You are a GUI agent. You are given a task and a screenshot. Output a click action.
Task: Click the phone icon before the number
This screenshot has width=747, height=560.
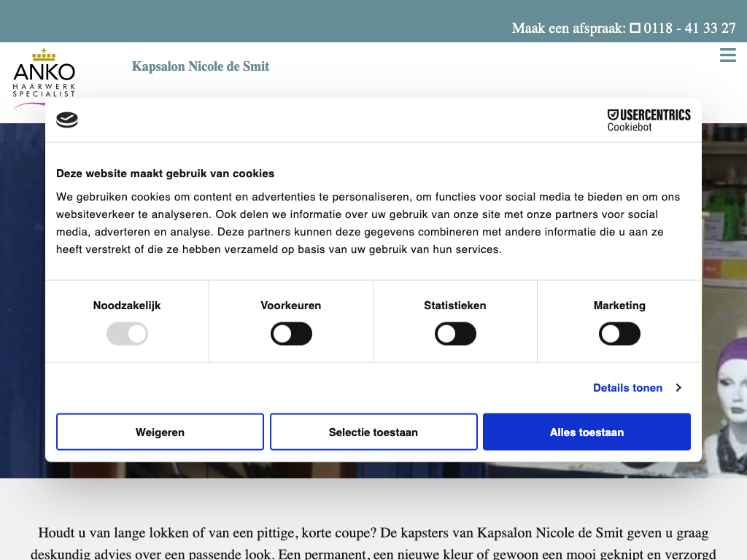pyautogui.click(x=635, y=28)
